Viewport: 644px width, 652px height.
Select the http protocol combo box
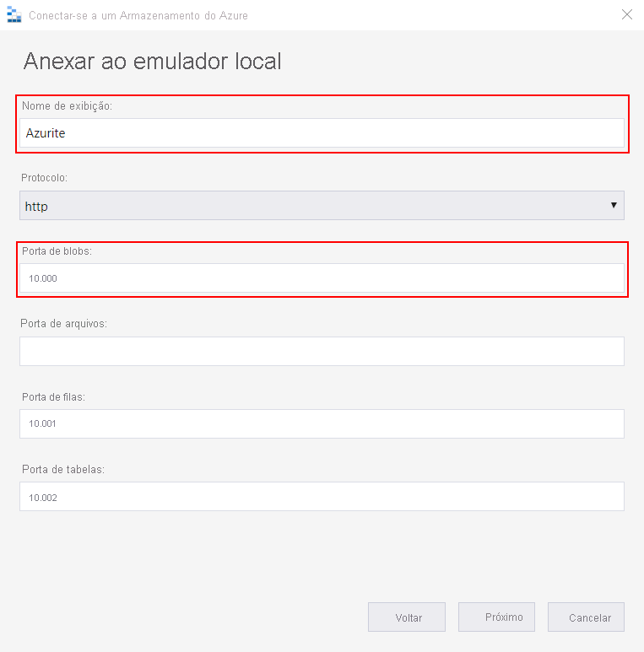click(322, 206)
